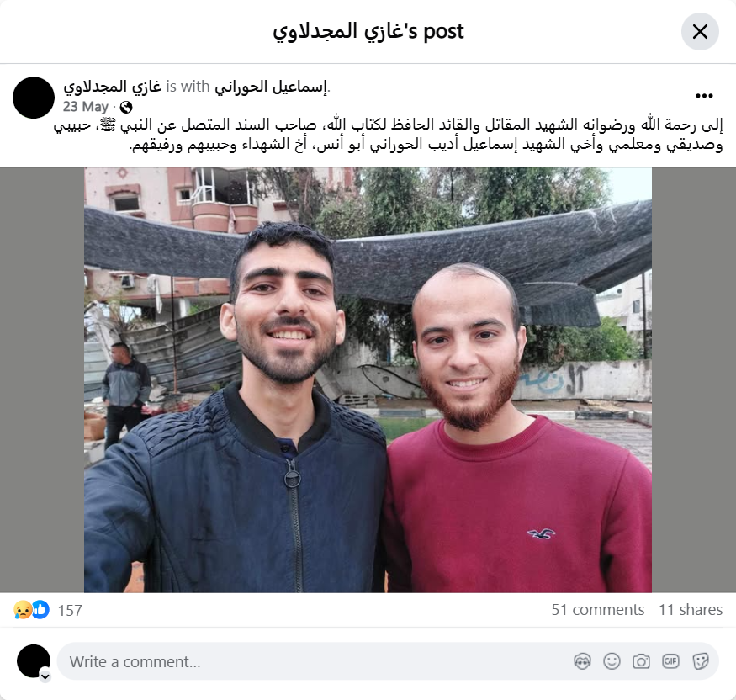The width and height of the screenshot is (736, 700).
Task: Open author غازي المجدلاوي profile name
Action: (112, 87)
